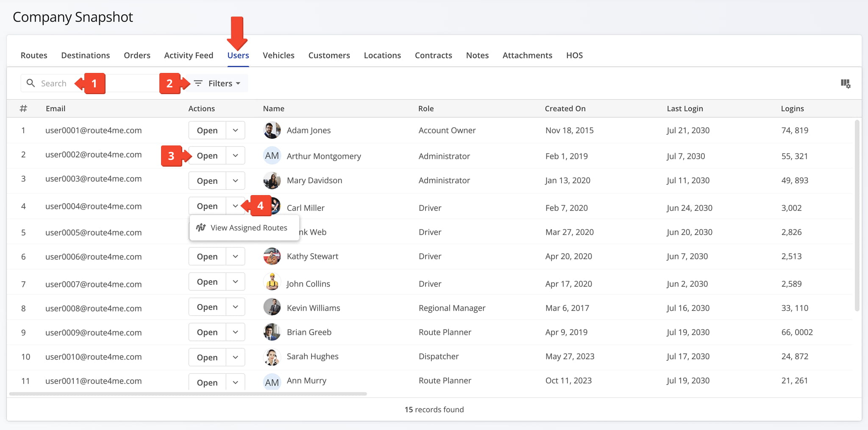Expand actions dropdown for Ann Murry
This screenshot has width=868, height=430.
[x=236, y=382]
